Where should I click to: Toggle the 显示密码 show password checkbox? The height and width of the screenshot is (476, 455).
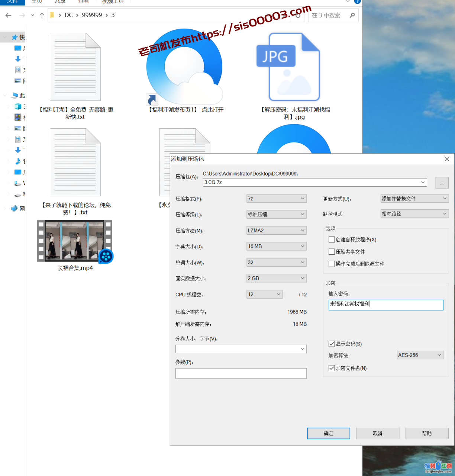click(x=332, y=344)
